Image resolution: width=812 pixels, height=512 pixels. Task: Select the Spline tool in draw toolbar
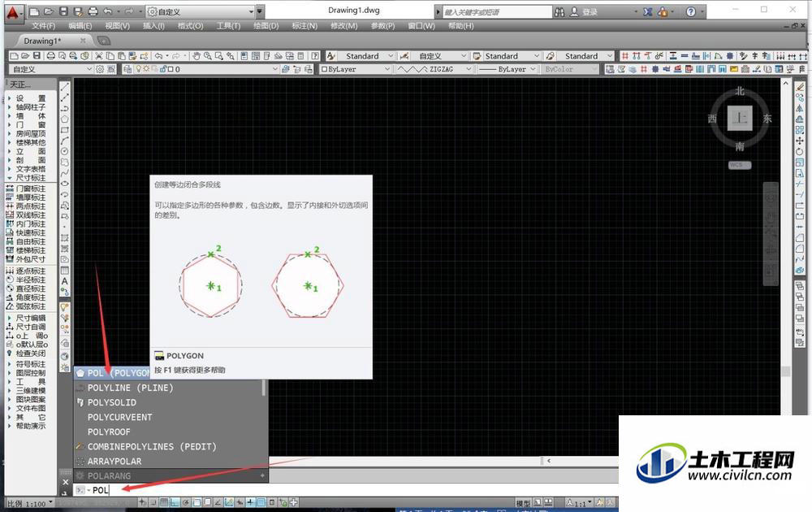pos(65,173)
